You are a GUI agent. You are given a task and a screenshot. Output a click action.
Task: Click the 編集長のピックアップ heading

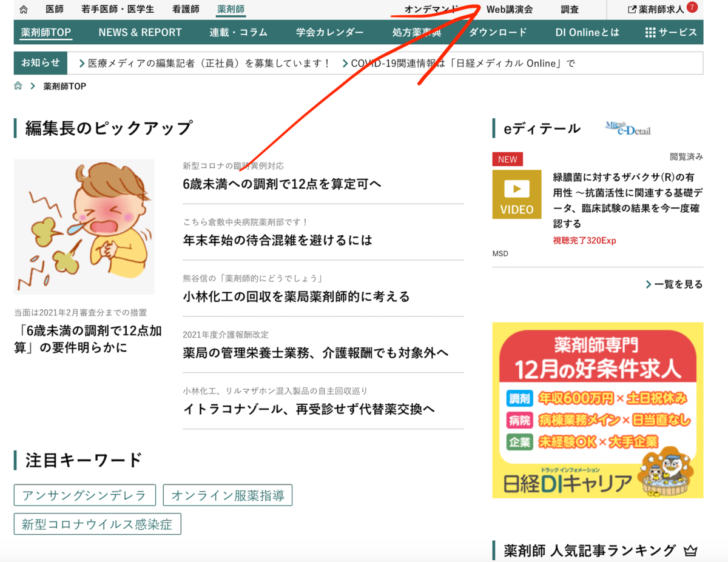tap(109, 128)
